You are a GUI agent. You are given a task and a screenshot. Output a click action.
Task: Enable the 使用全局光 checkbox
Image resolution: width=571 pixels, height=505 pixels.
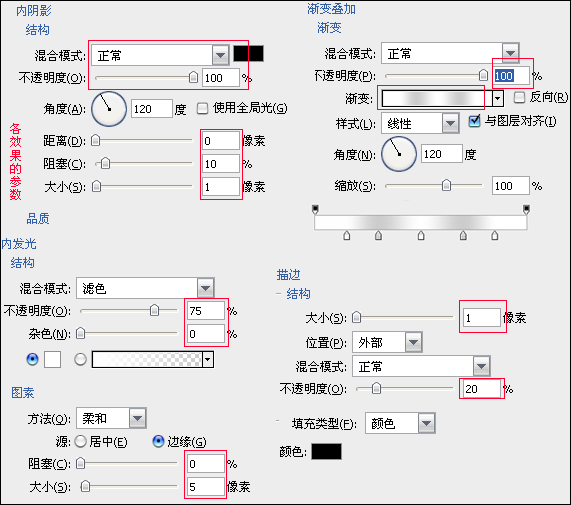(202, 109)
